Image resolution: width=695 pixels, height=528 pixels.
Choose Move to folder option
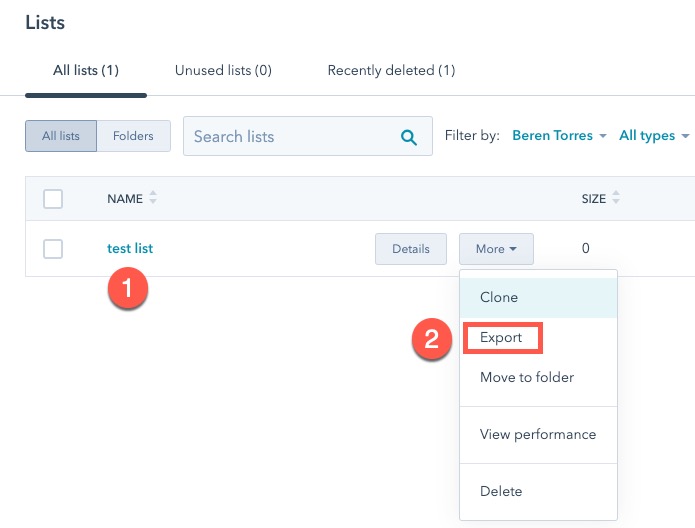tap(527, 378)
